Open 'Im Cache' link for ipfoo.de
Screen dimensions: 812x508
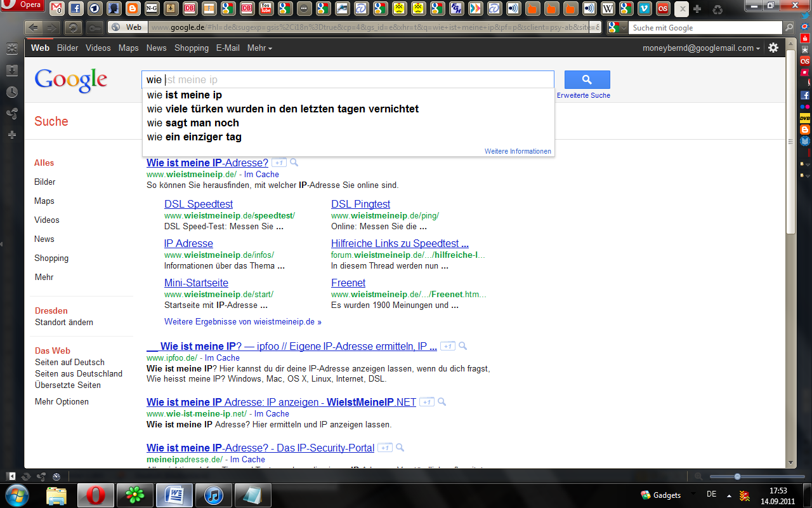click(222, 358)
